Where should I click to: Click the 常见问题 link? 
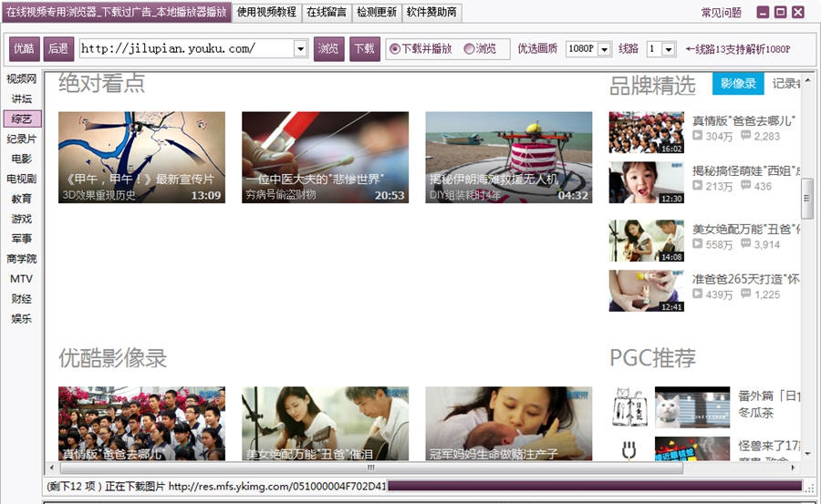(x=721, y=13)
